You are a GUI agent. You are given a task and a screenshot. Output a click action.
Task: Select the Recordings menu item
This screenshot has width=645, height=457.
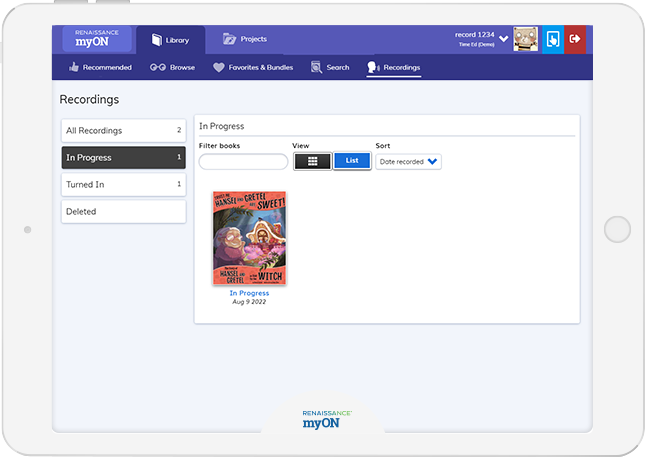tap(394, 67)
